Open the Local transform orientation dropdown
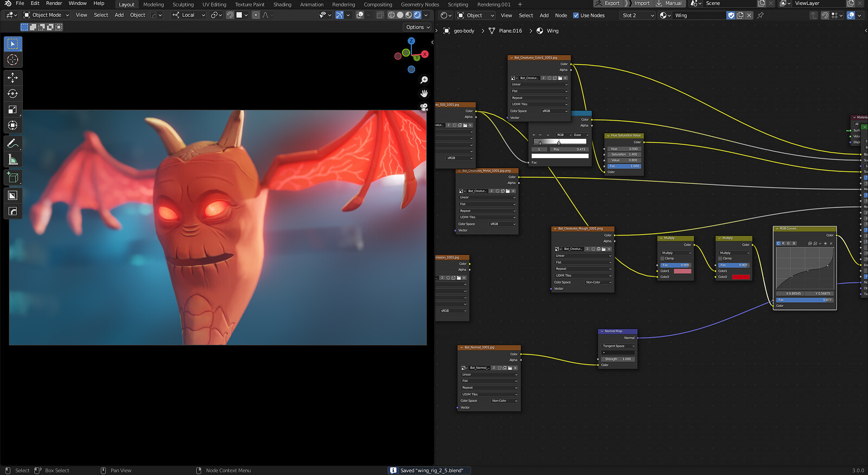Viewport: 868px width, 475px height. click(x=189, y=15)
